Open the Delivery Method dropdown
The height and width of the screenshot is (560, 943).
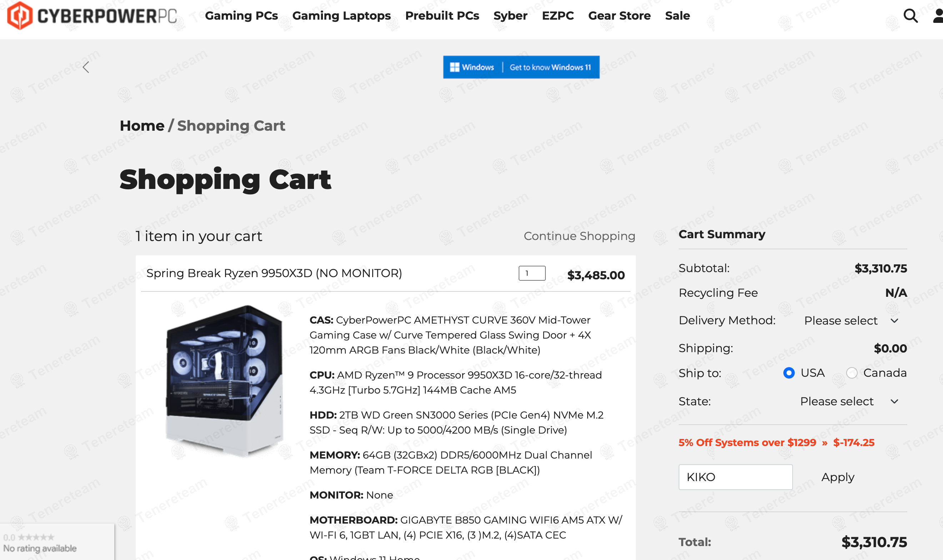click(851, 321)
